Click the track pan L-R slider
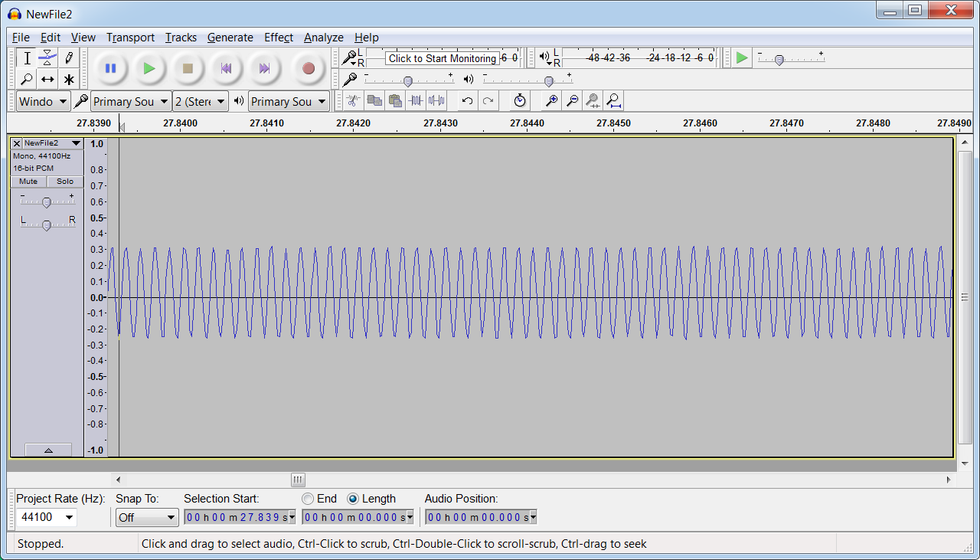980x560 pixels. [47, 224]
